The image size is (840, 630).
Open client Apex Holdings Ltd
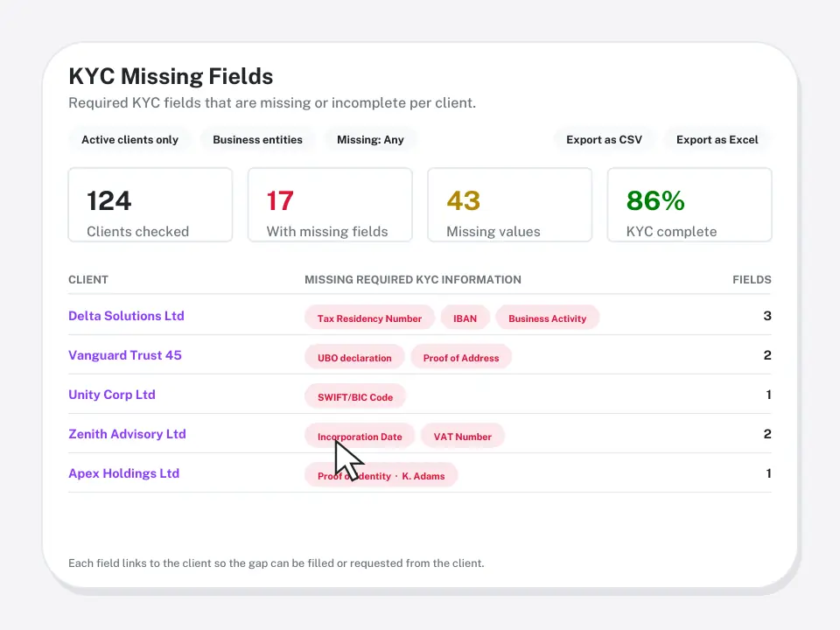(123, 473)
